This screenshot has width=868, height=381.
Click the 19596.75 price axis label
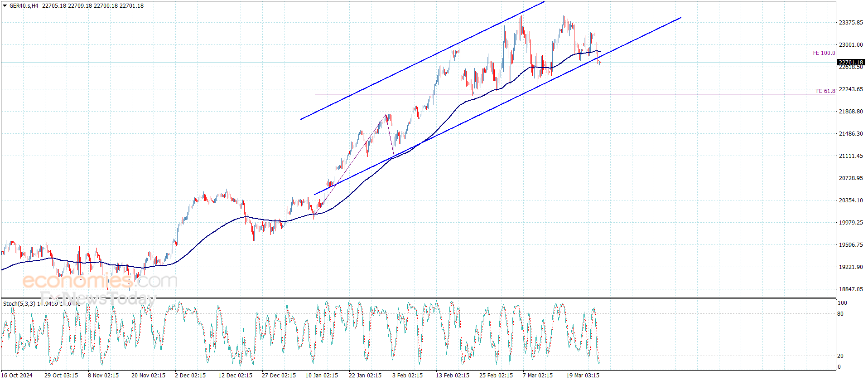[x=851, y=245]
